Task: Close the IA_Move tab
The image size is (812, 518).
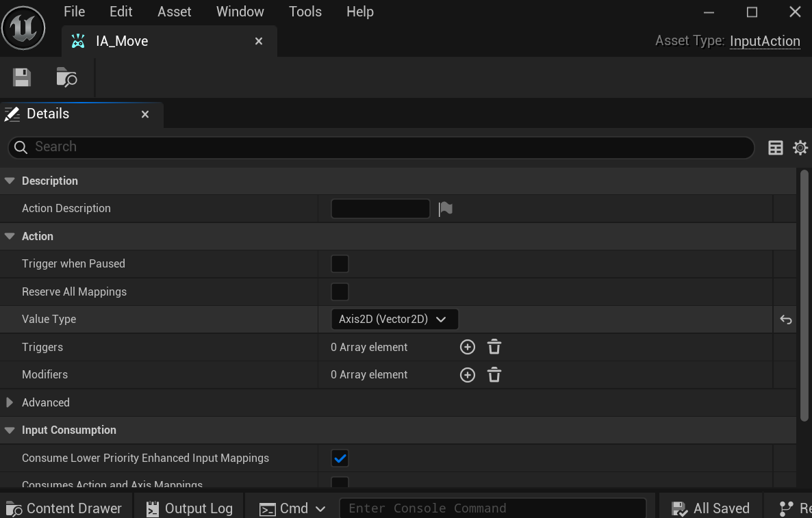Action: tap(259, 41)
